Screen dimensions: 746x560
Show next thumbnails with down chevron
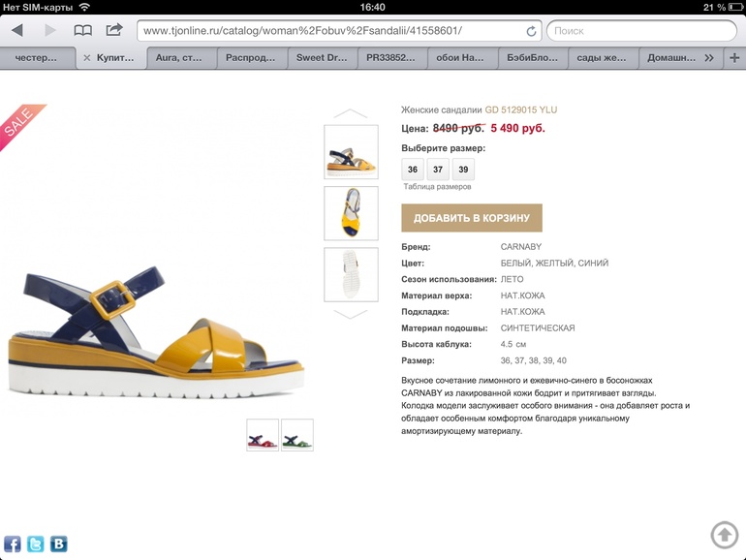(351, 314)
